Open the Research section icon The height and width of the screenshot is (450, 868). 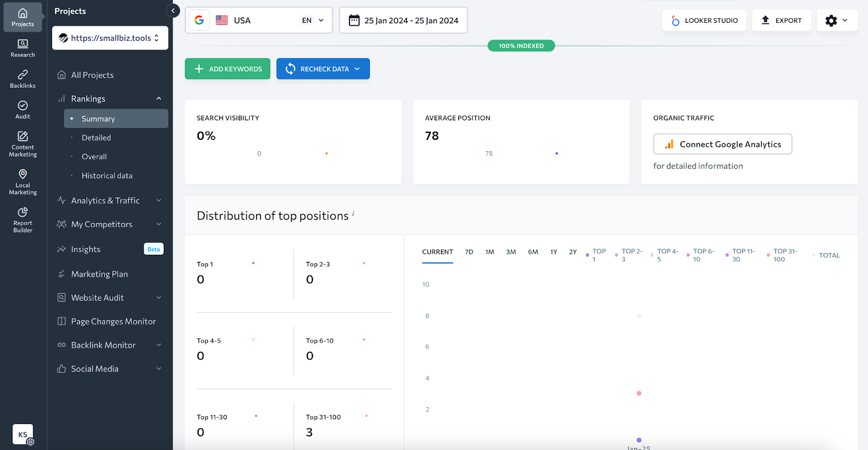point(22,48)
